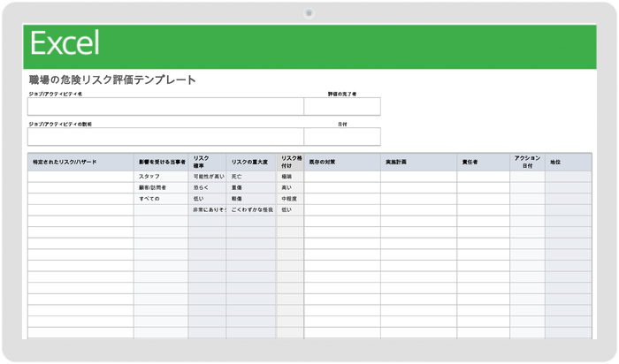Screen dimensions: 619x364
Task: Select the リスク格付け column header
Action: pos(290,162)
